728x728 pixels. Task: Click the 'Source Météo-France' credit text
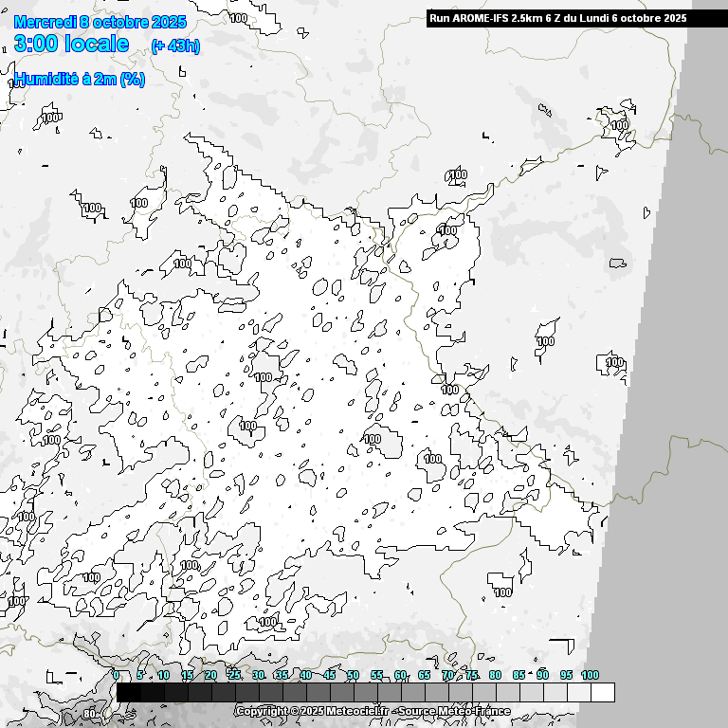[x=456, y=711]
